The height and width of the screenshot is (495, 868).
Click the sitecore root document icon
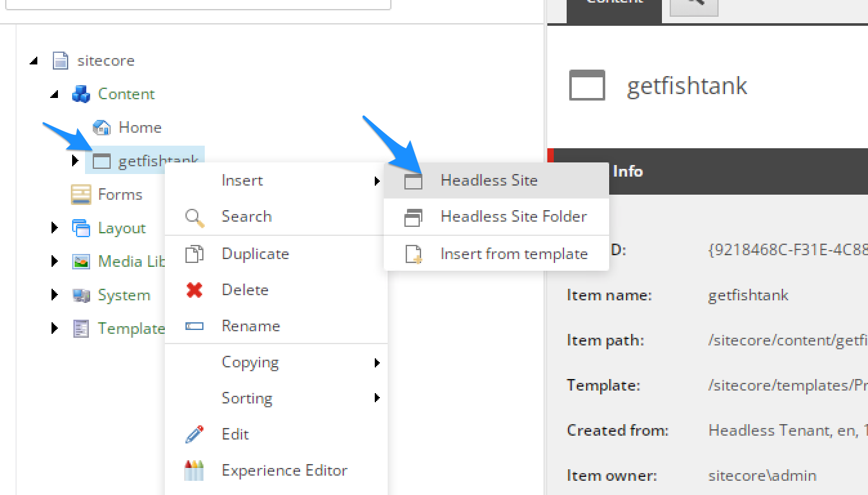click(61, 61)
